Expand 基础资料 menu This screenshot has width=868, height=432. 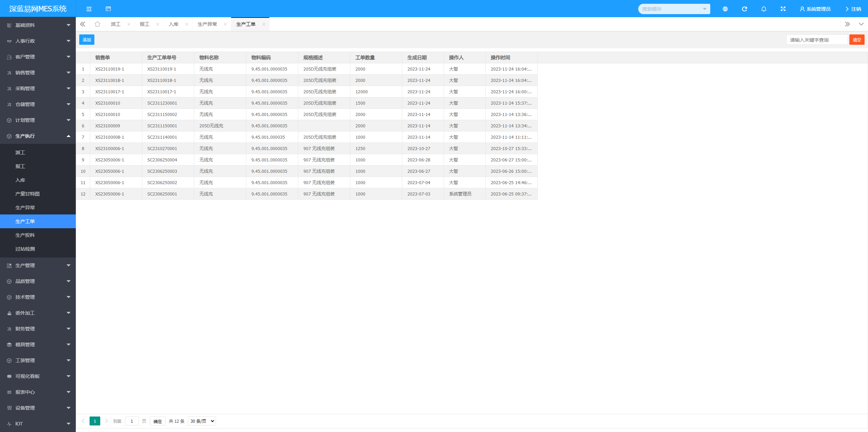pos(38,25)
